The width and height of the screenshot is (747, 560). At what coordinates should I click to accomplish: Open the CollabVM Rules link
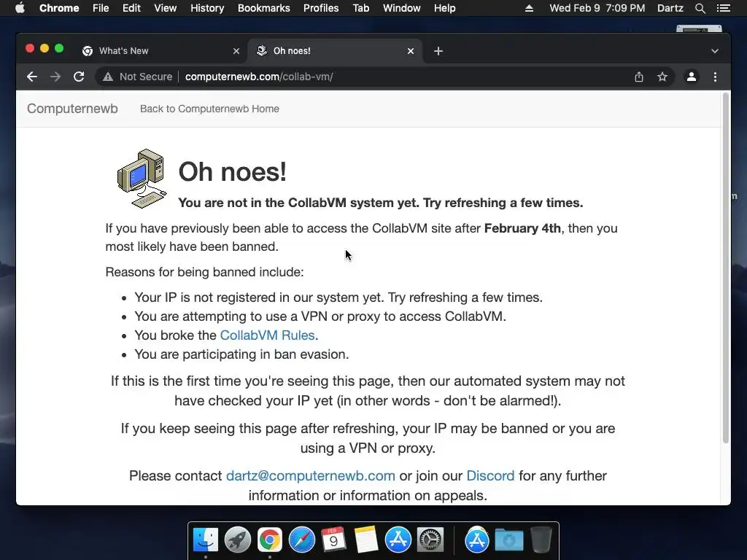pos(267,335)
